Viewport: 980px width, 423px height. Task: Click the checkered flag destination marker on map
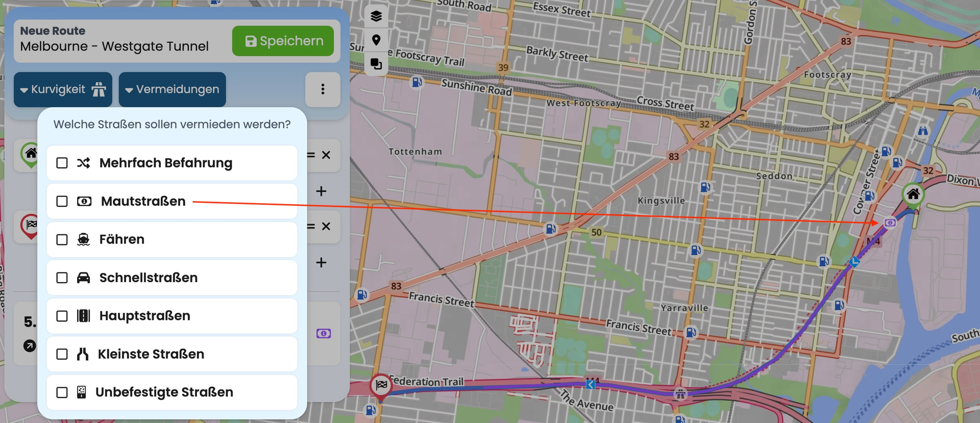click(381, 385)
